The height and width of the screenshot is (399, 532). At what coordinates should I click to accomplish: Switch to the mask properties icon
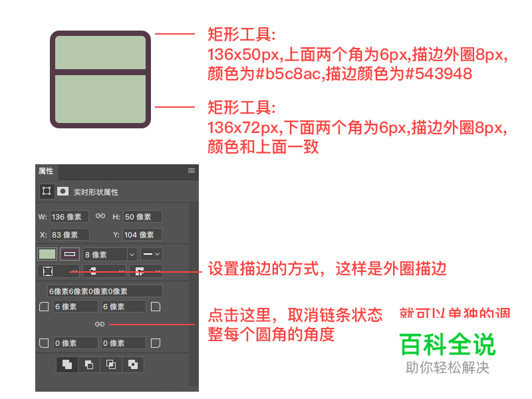(63, 192)
